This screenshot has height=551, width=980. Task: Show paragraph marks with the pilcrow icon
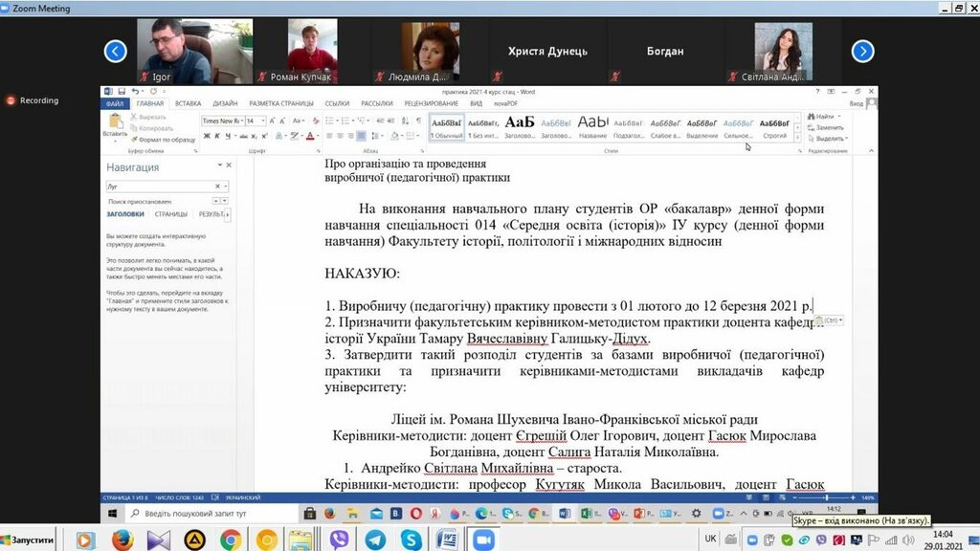(418, 121)
